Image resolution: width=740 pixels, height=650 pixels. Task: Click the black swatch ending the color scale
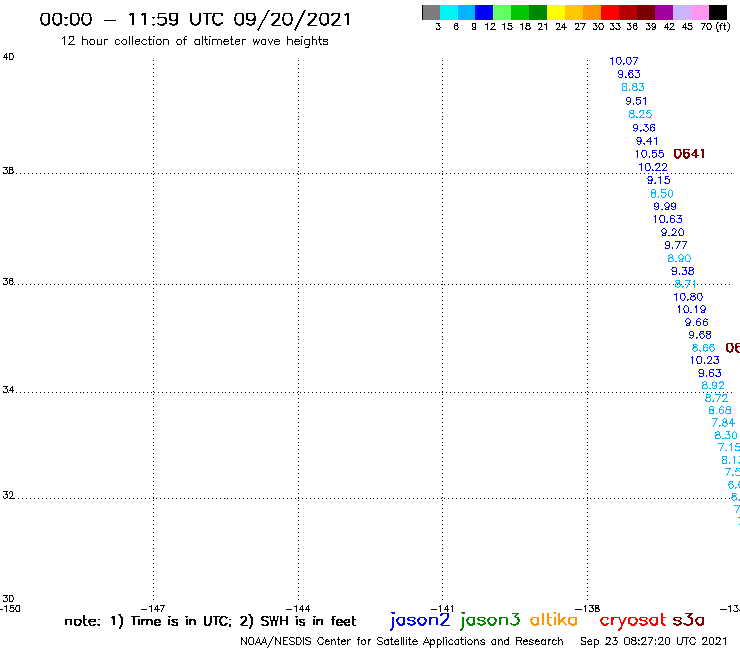click(x=718, y=13)
